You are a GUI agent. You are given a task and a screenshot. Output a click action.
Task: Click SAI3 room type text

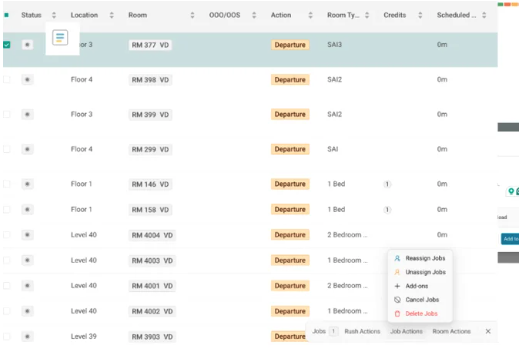[334, 45]
